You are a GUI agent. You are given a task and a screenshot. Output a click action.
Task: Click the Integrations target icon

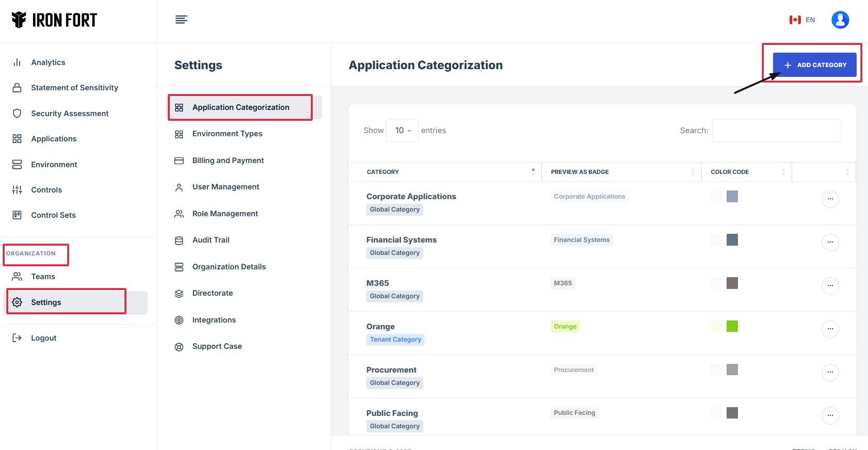pyautogui.click(x=179, y=320)
